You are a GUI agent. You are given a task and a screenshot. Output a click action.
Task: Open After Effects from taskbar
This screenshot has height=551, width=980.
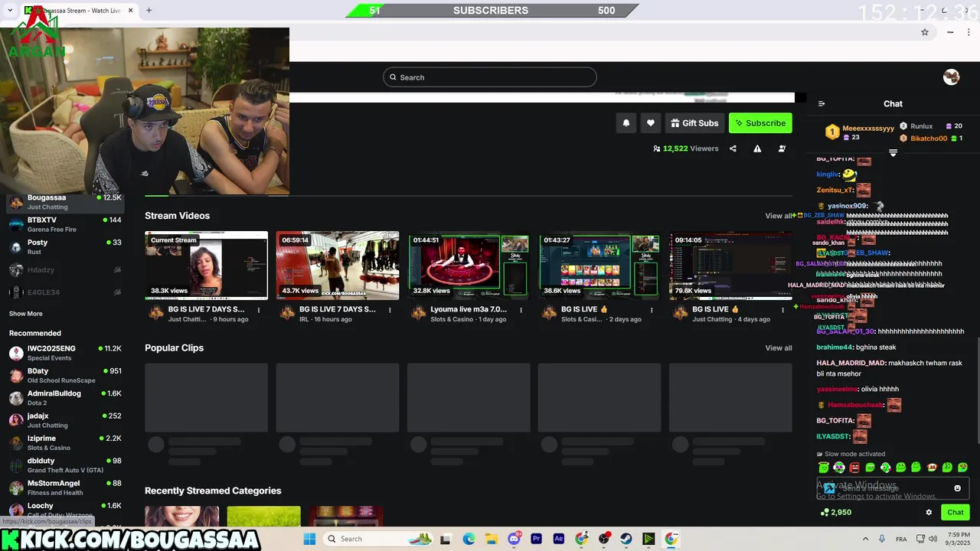coord(559,539)
